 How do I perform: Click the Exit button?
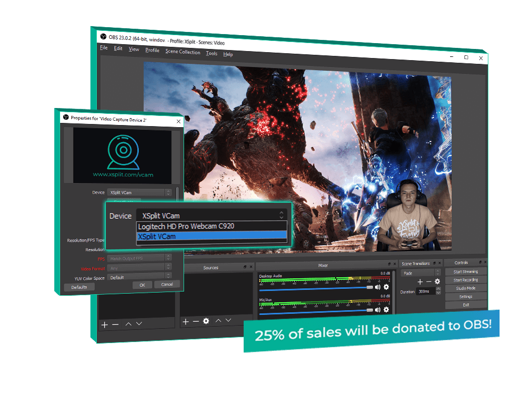click(465, 305)
